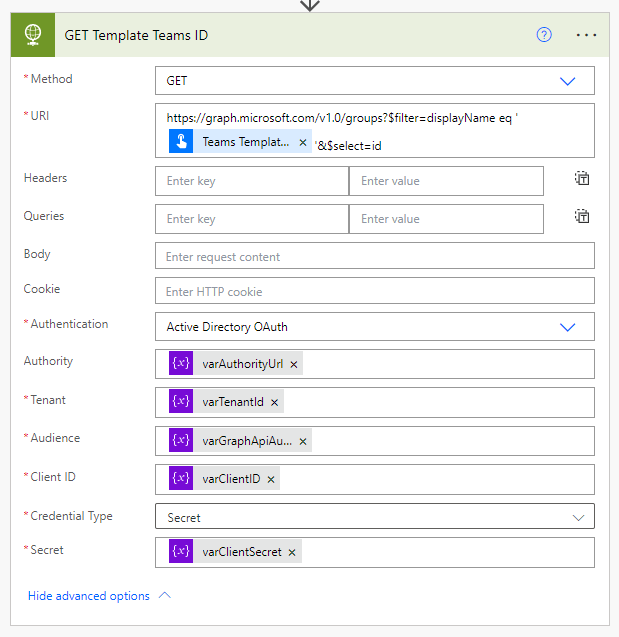Image resolution: width=619 pixels, height=637 pixels.
Task: Click the URI text starting with https://graph.microsoft.com
Action: point(342,118)
